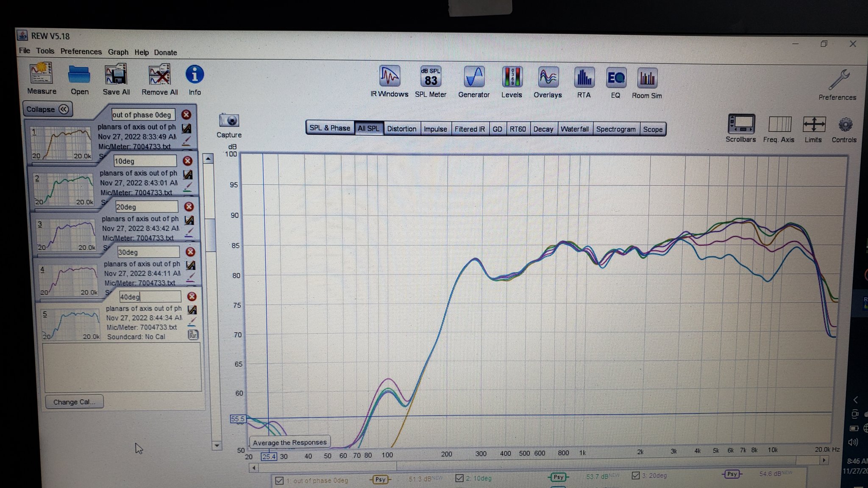Open Room Sim tool
The image size is (868, 488).
(647, 79)
